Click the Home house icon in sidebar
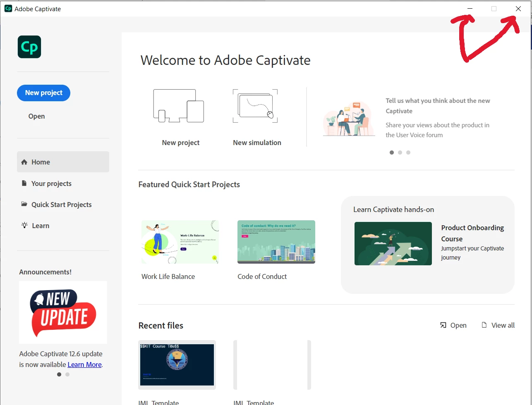This screenshot has height=405, width=532. (24, 162)
